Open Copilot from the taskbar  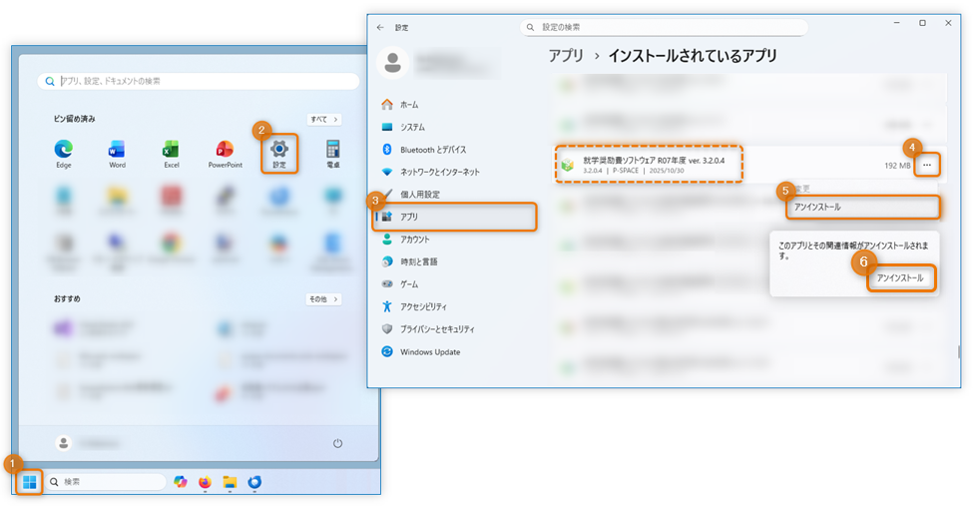click(x=180, y=482)
